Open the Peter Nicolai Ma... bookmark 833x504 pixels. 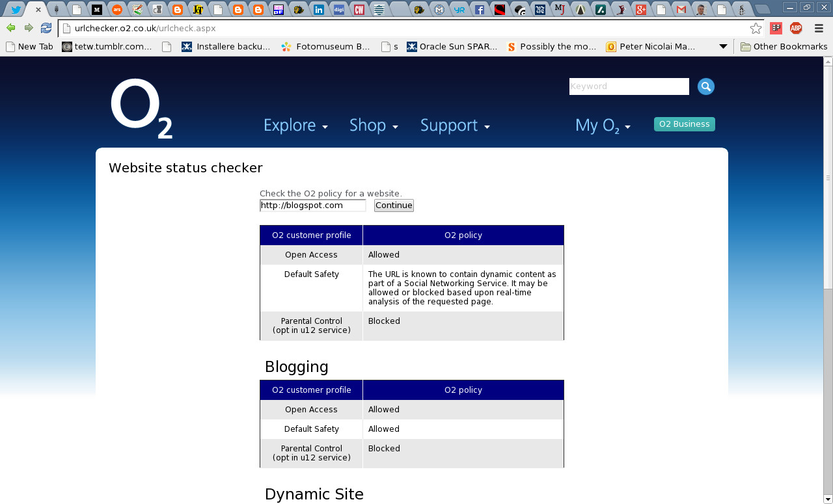pos(651,47)
